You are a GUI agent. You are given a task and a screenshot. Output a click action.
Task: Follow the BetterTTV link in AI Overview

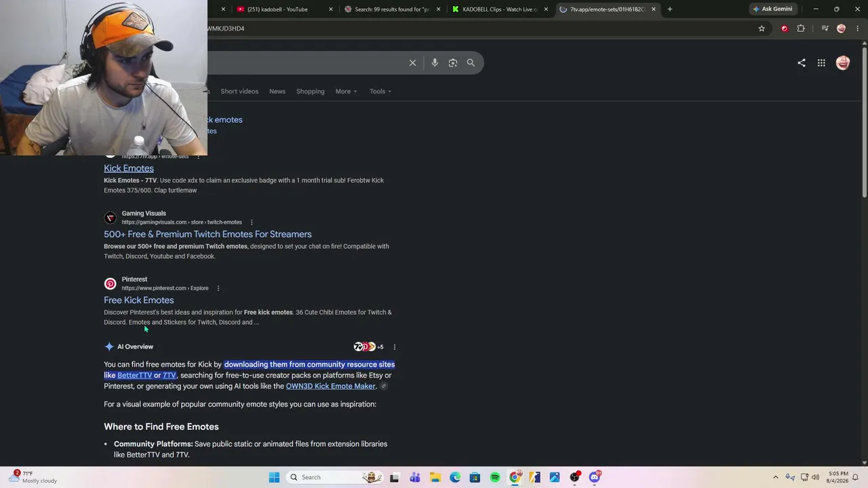[134, 375]
